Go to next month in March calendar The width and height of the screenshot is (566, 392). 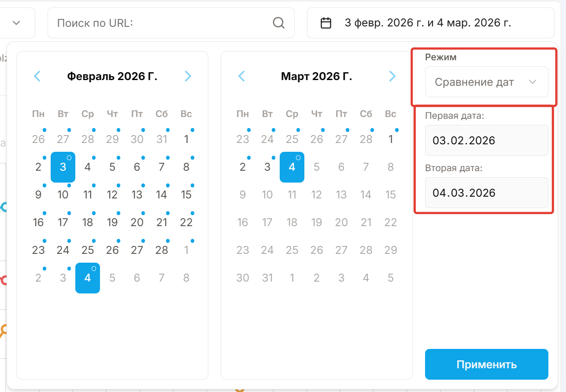[392, 76]
